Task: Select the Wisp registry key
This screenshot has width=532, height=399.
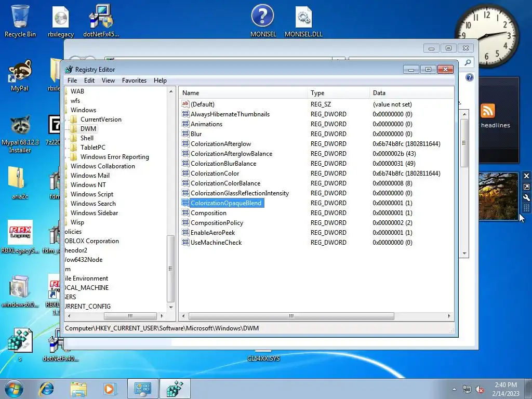Action: [77, 222]
